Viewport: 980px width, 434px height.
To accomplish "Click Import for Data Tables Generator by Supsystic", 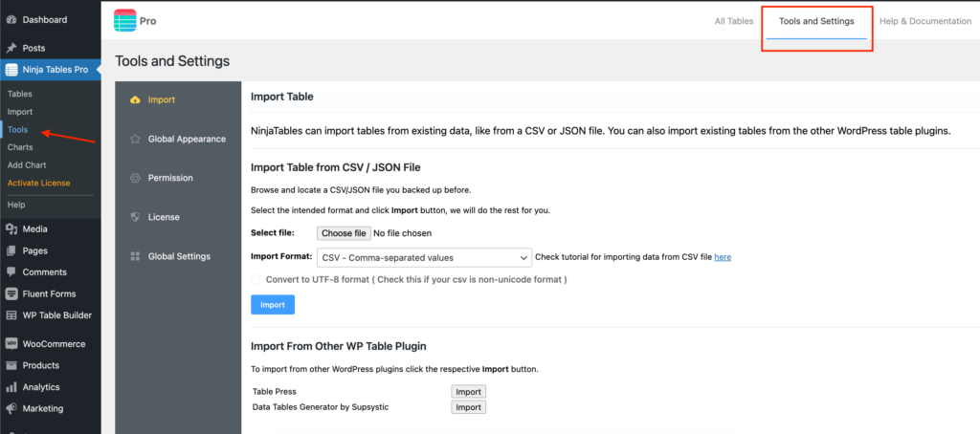I will tap(468, 407).
